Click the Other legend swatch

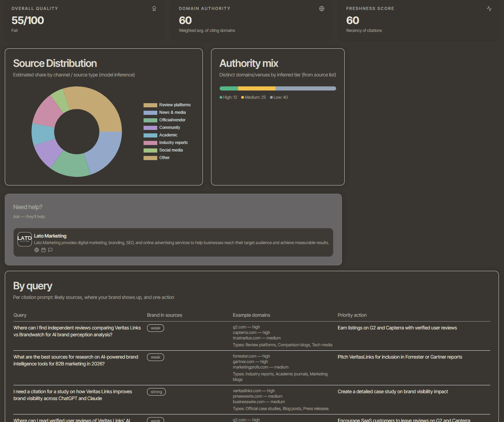pyautogui.click(x=150, y=158)
